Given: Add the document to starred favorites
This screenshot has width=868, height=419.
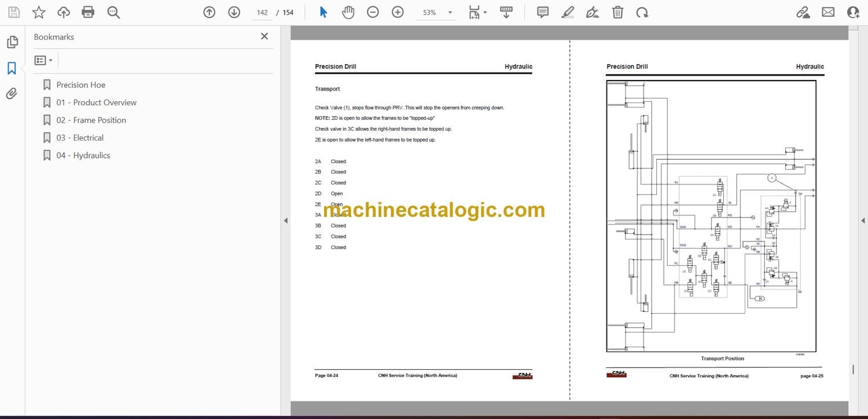Looking at the screenshot, I should pos(38,12).
